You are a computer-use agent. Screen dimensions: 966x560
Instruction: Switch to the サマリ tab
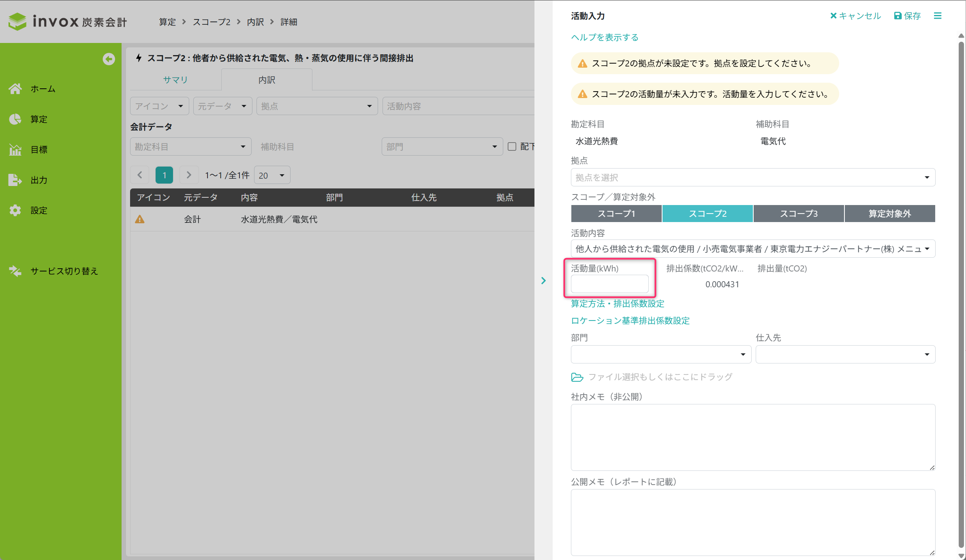tap(175, 80)
